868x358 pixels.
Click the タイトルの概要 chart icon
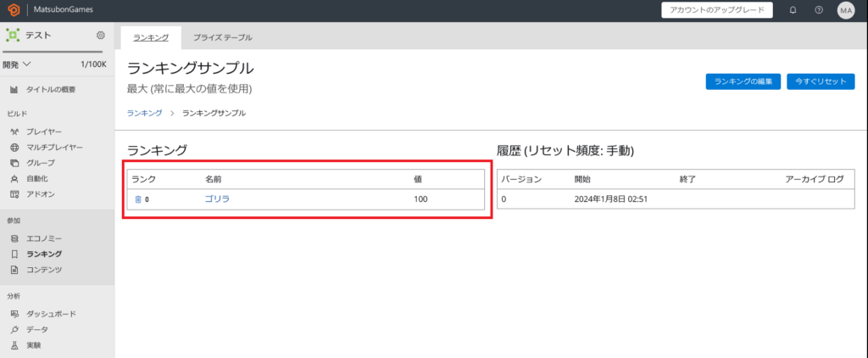click(x=15, y=90)
